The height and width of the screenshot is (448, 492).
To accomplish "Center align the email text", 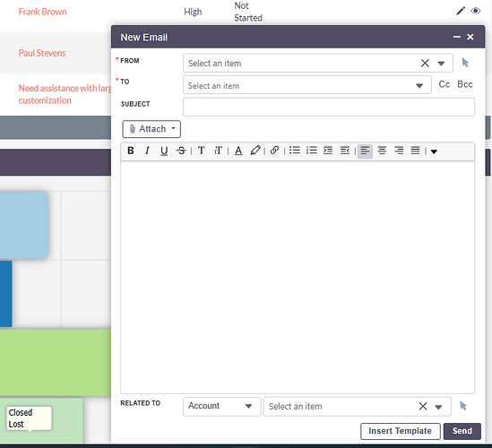I will (x=382, y=151).
